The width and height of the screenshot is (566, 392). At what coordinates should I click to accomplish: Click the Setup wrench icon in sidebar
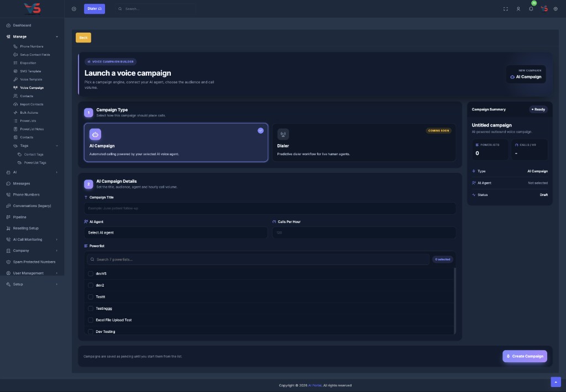click(8, 284)
